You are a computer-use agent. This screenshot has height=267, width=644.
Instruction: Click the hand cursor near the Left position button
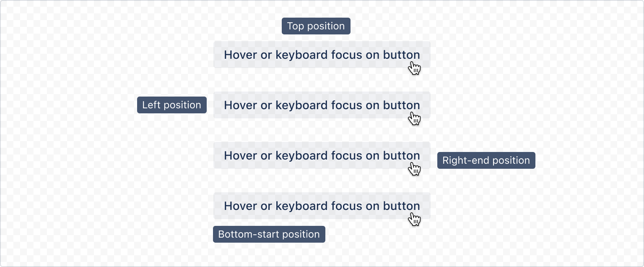[x=414, y=119]
